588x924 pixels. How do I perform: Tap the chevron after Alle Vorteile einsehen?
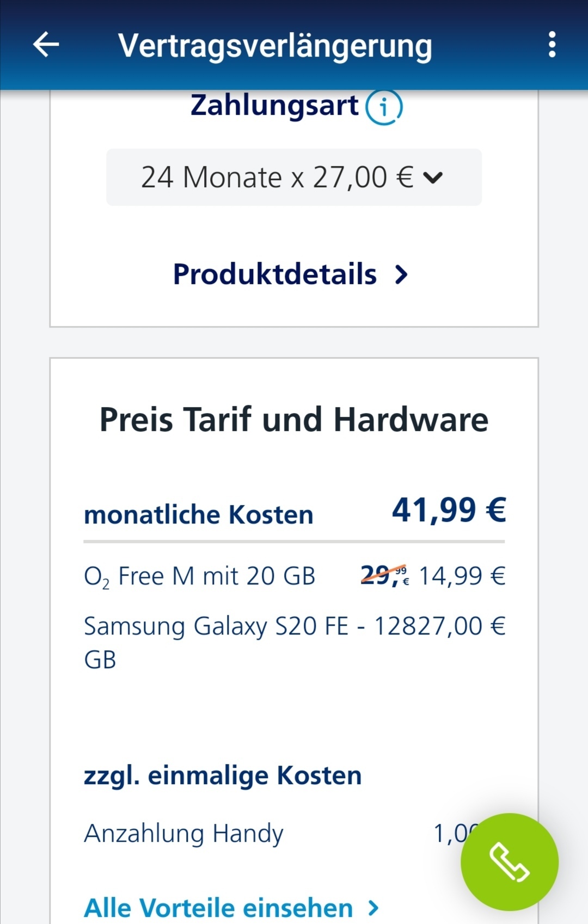373,908
